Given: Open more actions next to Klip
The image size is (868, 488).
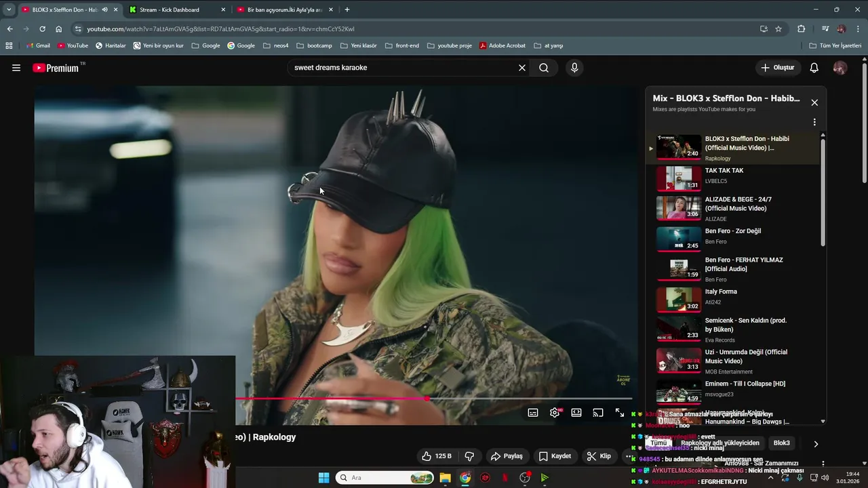Looking at the screenshot, I should [x=628, y=456].
